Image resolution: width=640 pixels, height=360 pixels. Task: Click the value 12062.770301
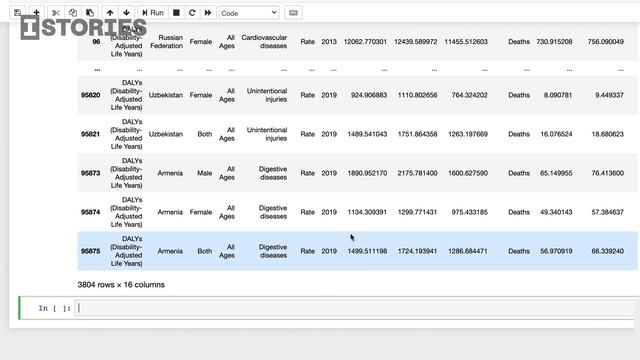click(x=365, y=42)
